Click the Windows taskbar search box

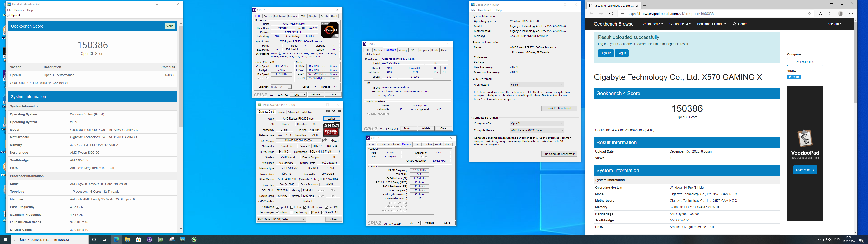(x=50, y=240)
